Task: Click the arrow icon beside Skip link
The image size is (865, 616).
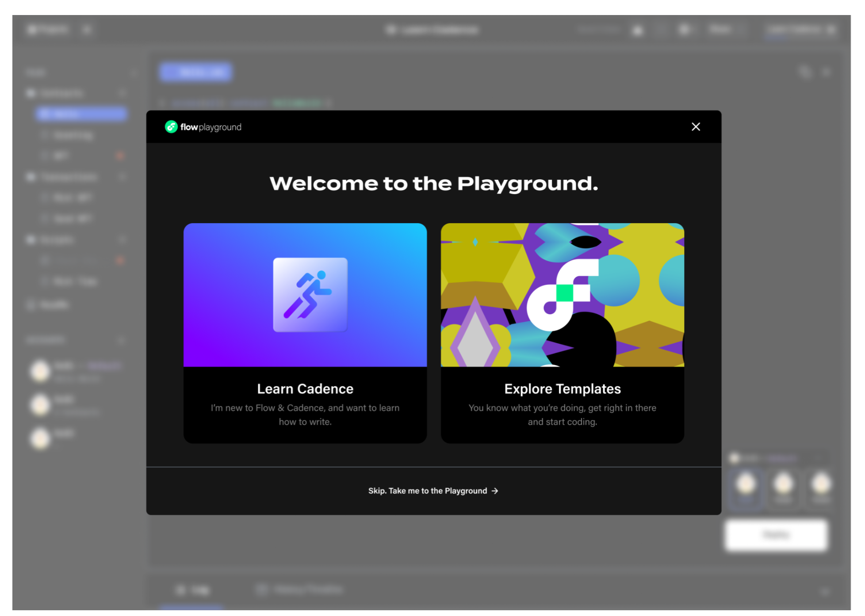Action: [495, 491]
